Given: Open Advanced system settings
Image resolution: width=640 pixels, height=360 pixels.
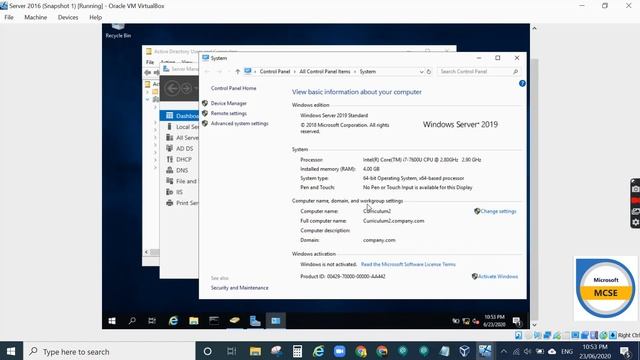Looking at the screenshot, I should click(x=240, y=123).
